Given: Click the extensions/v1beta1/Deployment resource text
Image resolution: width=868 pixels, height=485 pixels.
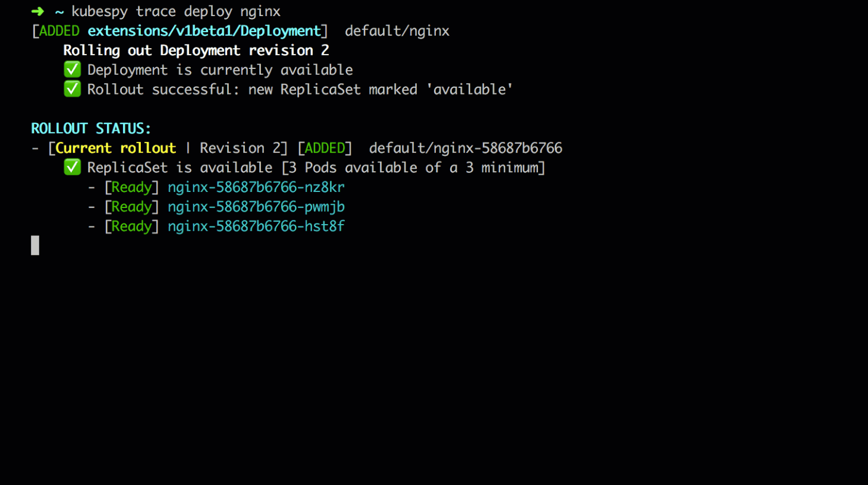Looking at the screenshot, I should [204, 31].
